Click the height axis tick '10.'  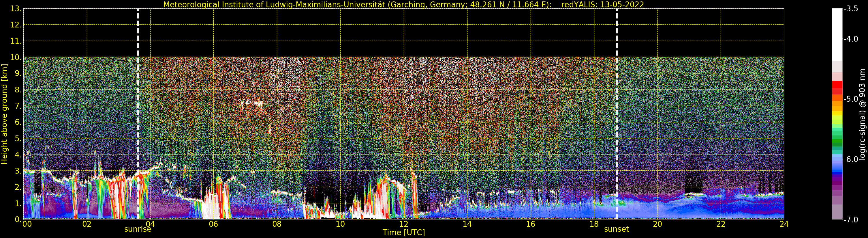tap(16, 57)
